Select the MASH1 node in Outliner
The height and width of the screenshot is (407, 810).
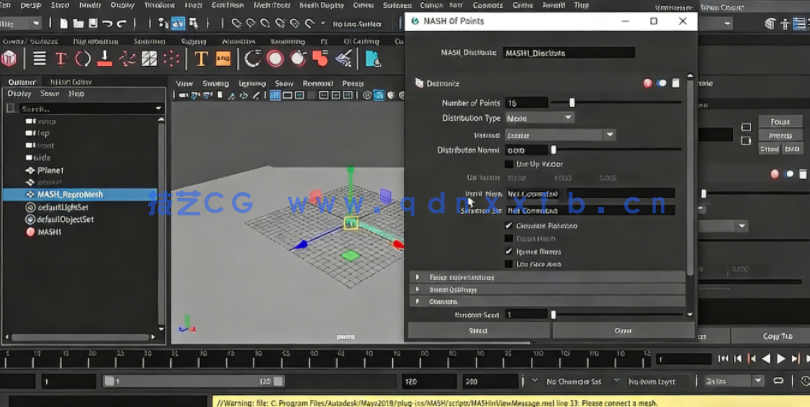tap(49, 232)
